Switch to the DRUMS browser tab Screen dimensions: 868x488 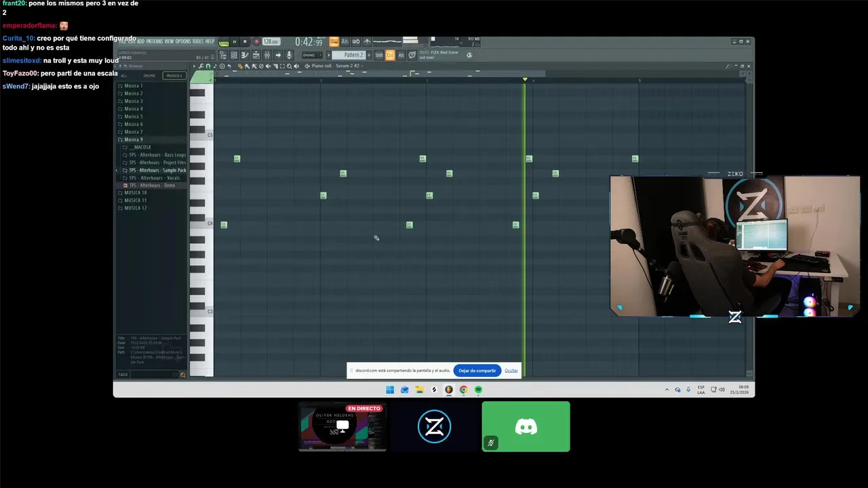tap(149, 76)
